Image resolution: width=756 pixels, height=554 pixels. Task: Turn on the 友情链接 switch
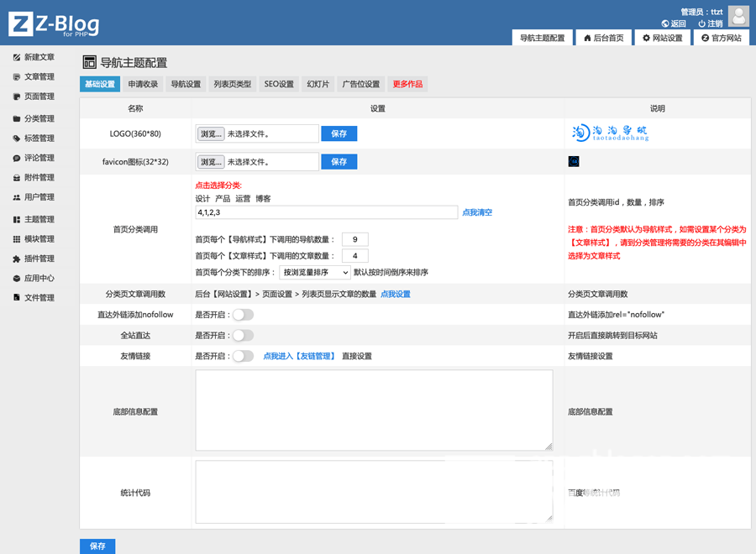[243, 356]
